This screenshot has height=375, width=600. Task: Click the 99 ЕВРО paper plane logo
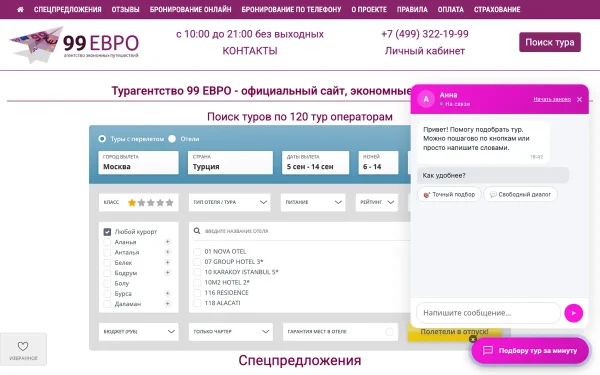[74, 44]
